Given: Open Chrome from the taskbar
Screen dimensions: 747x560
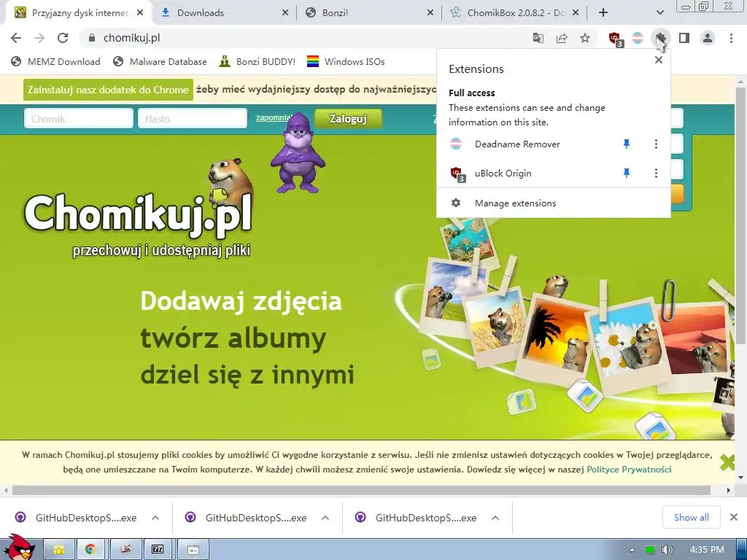Looking at the screenshot, I should tap(90, 550).
